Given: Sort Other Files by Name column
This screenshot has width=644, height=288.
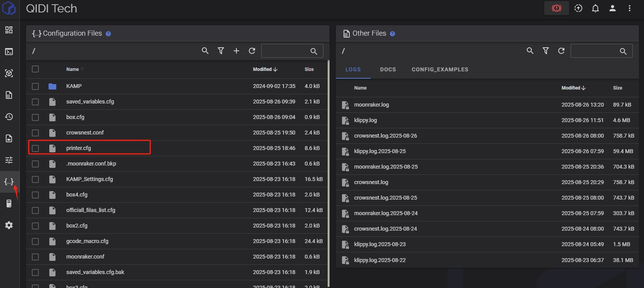Looking at the screenshot, I should coord(360,88).
